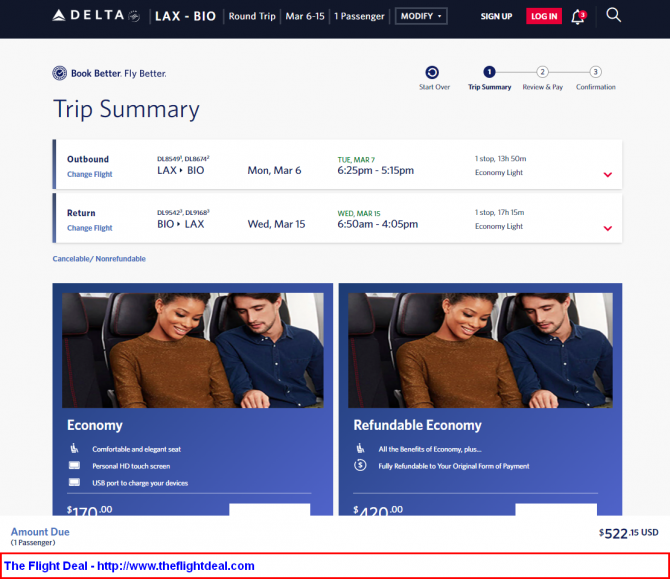Image resolution: width=670 pixels, height=579 pixels.
Task: Click Change Flight under Outbound
Action: pos(89,174)
